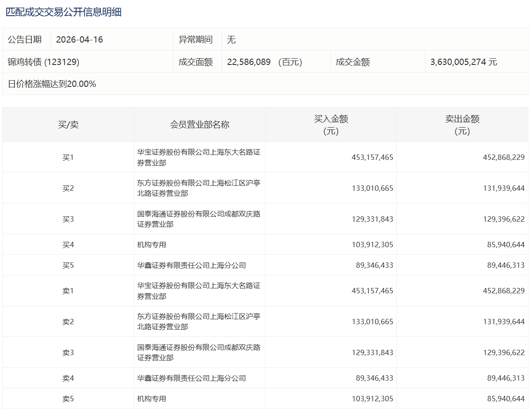This screenshot has width=532, height=412.
Task: Select 国泰海通证券 branch name in row 买3
Action: coord(198,219)
